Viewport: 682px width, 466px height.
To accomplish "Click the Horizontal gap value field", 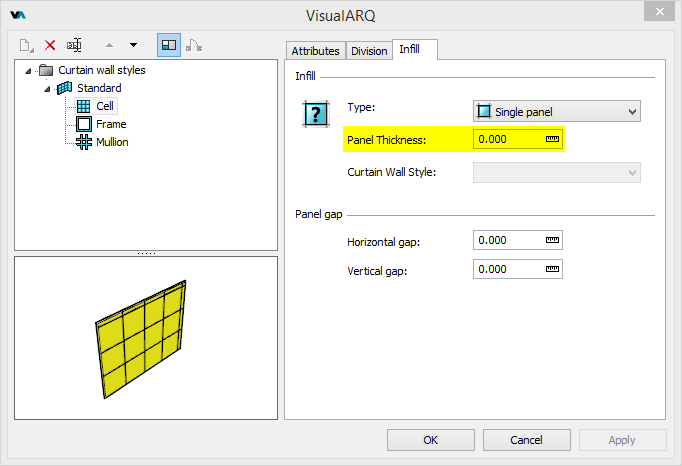I will 508,240.
